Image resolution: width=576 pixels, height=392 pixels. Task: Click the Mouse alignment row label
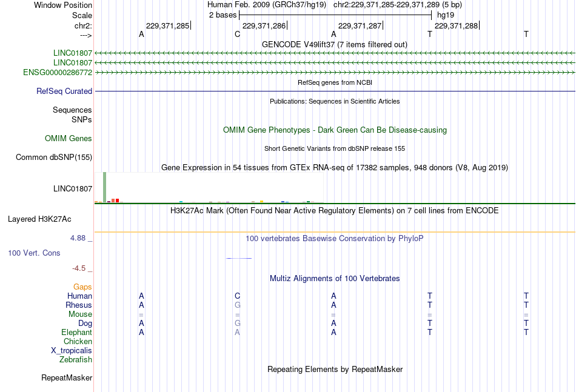click(x=80, y=314)
